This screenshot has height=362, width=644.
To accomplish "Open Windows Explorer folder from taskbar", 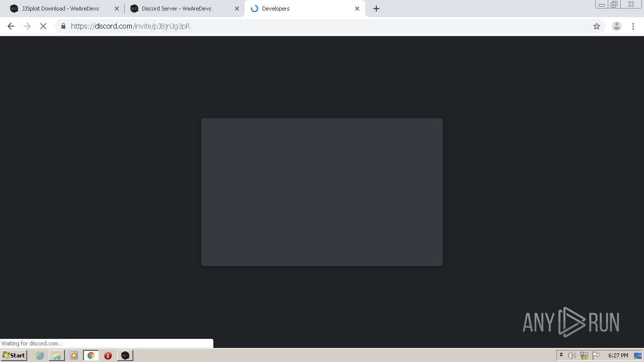I will 57,355.
